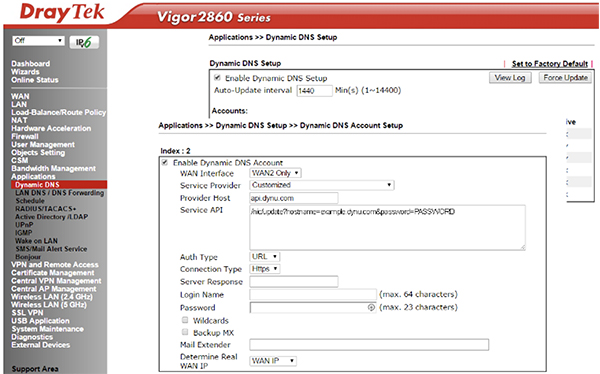Open the WAN Interface dropdown
This screenshot has height=374, width=600.
click(276, 173)
